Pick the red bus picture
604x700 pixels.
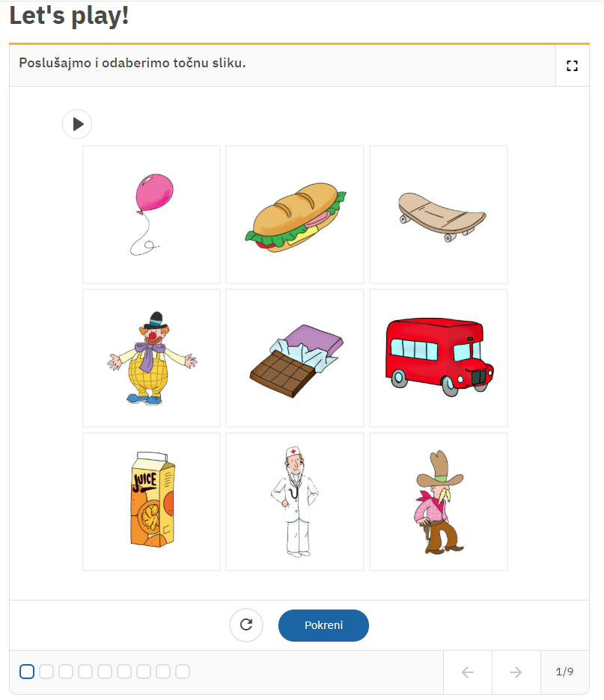point(439,358)
